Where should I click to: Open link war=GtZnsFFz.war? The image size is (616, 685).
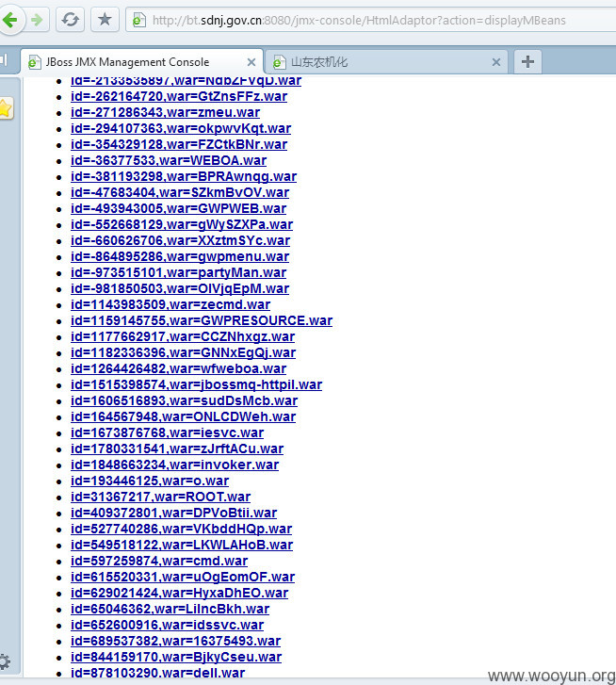[x=179, y=96]
